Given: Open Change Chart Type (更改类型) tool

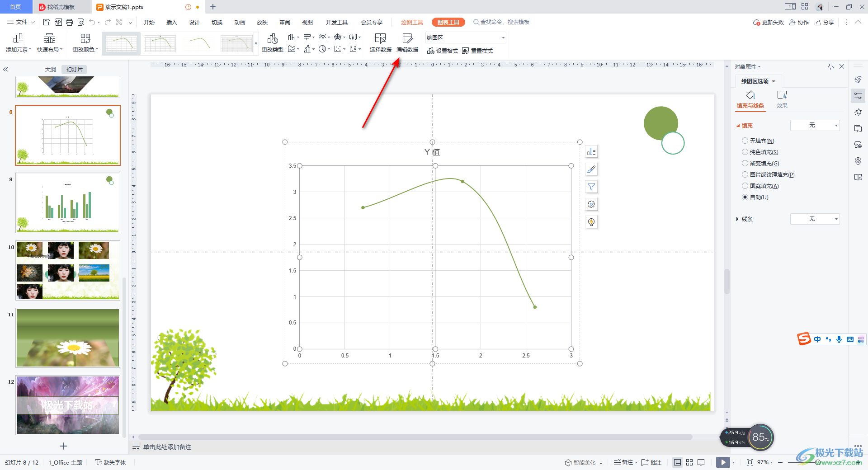Looking at the screenshot, I should [x=272, y=39].
